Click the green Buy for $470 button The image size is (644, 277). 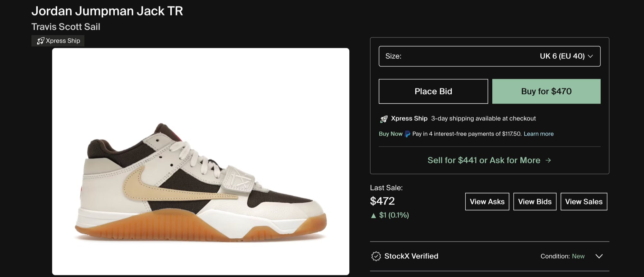(546, 91)
